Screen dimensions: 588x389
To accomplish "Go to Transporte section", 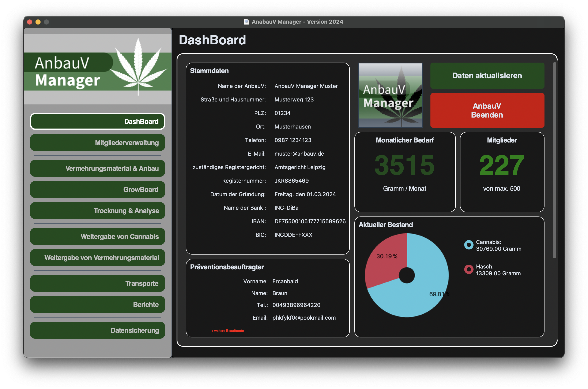I will pyautogui.click(x=98, y=283).
